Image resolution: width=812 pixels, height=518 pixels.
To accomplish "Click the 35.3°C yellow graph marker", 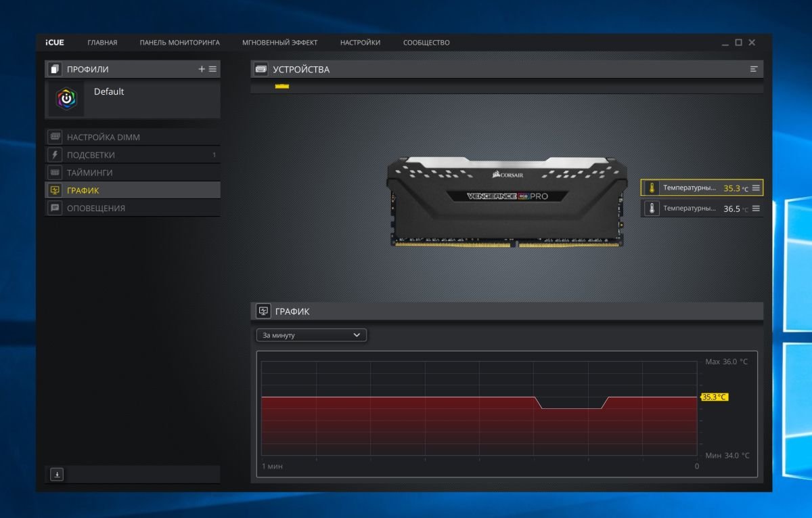I will point(713,397).
